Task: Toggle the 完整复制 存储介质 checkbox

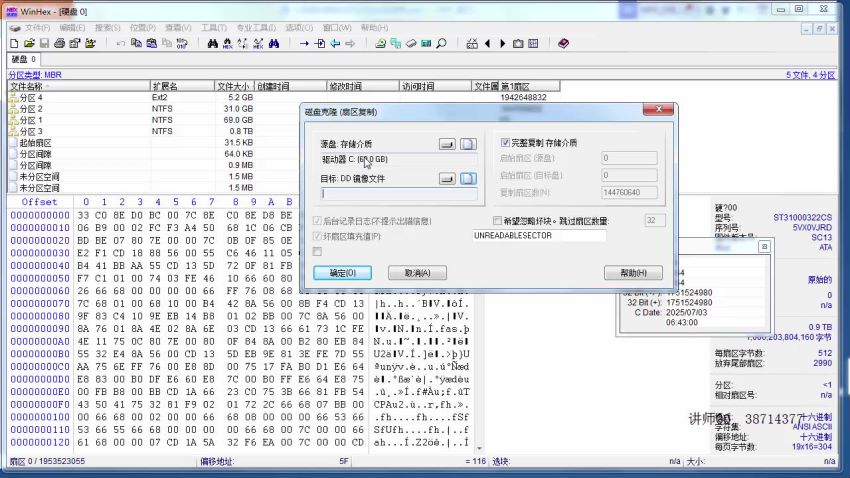Action: click(505, 143)
